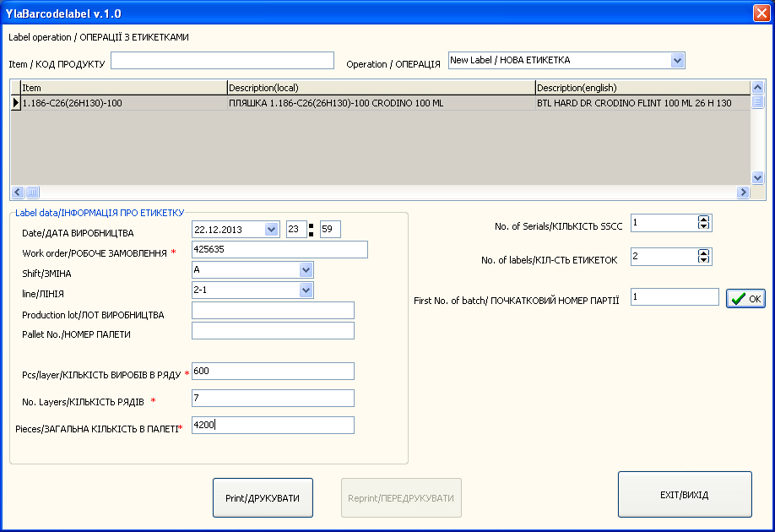Click the EXIT/ВИХІД button
Screen dimensions: 775x532
pyautogui.click(x=685, y=494)
